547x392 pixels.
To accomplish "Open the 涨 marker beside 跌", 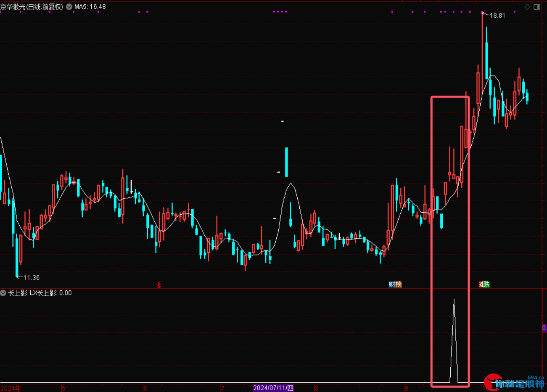I will click(x=481, y=284).
